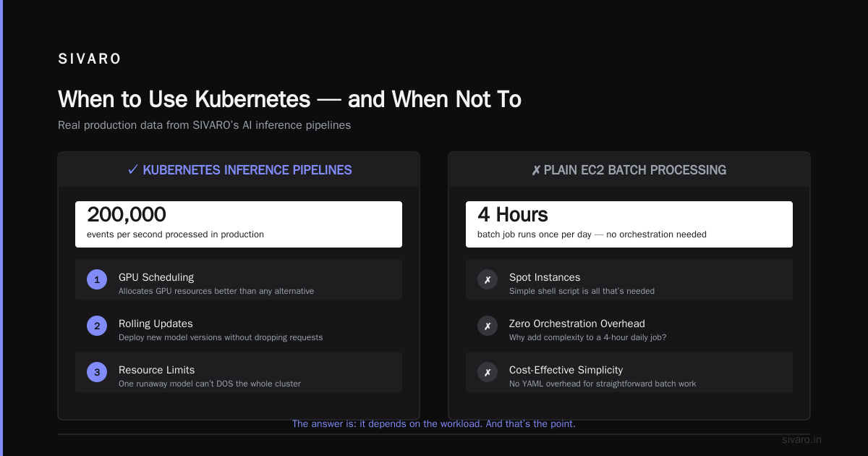Select the 'Resource Limits' title

click(156, 370)
